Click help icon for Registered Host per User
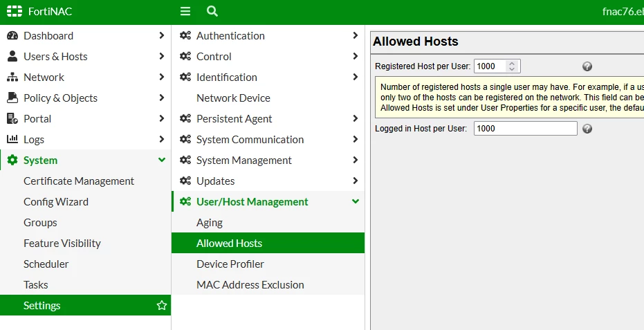This screenshot has width=644, height=330. [587, 66]
